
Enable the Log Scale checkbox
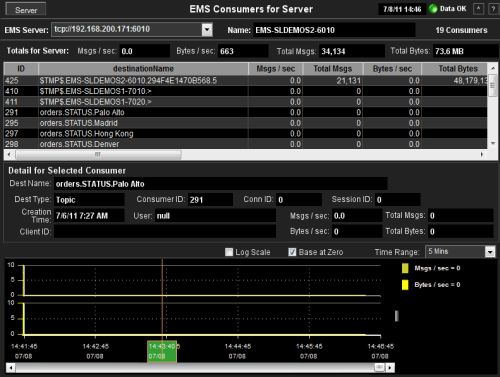click(x=229, y=252)
